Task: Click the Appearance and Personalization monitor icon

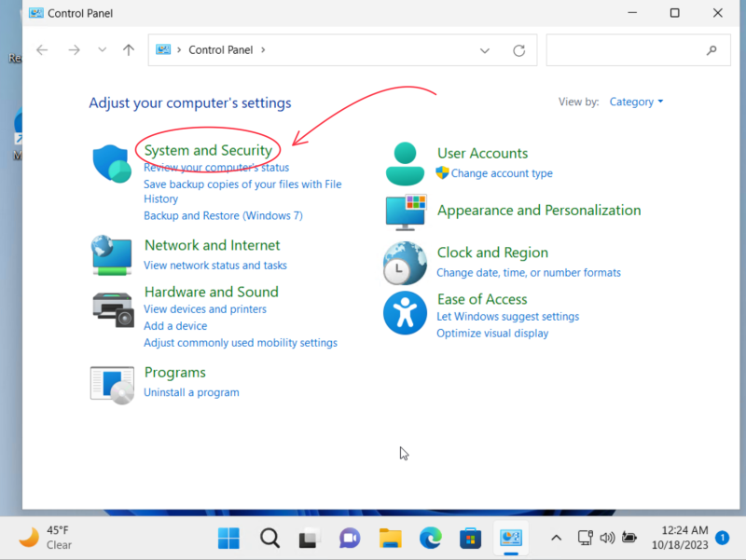Action: pyautogui.click(x=405, y=212)
